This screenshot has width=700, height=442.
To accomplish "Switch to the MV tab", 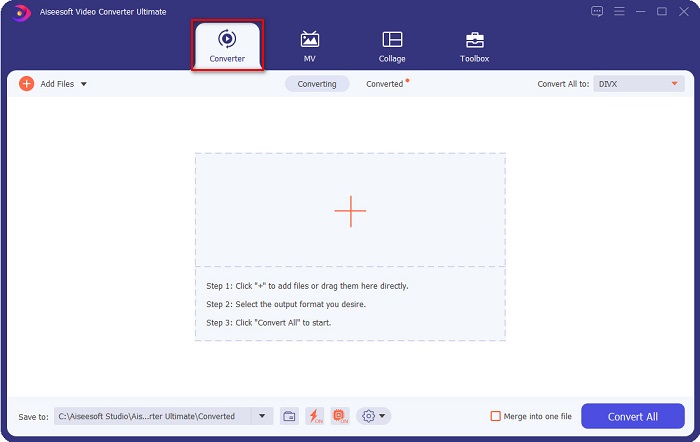I will point(309,46).
